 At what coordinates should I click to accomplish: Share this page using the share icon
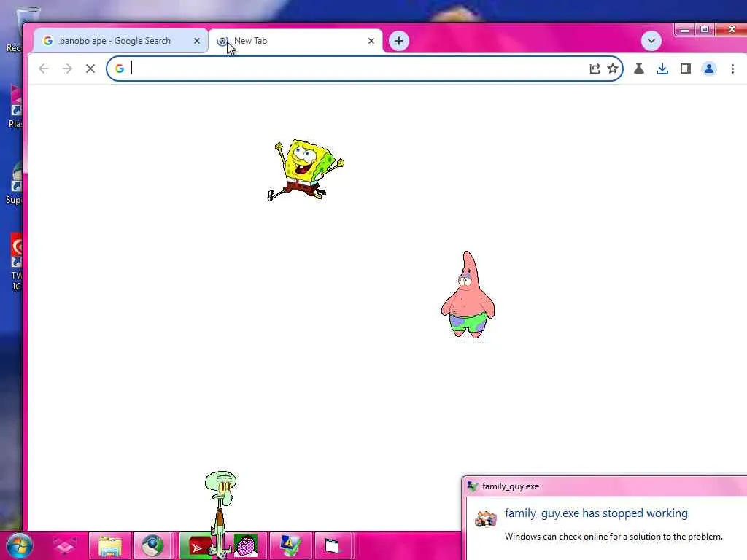[x=595, y=69]
